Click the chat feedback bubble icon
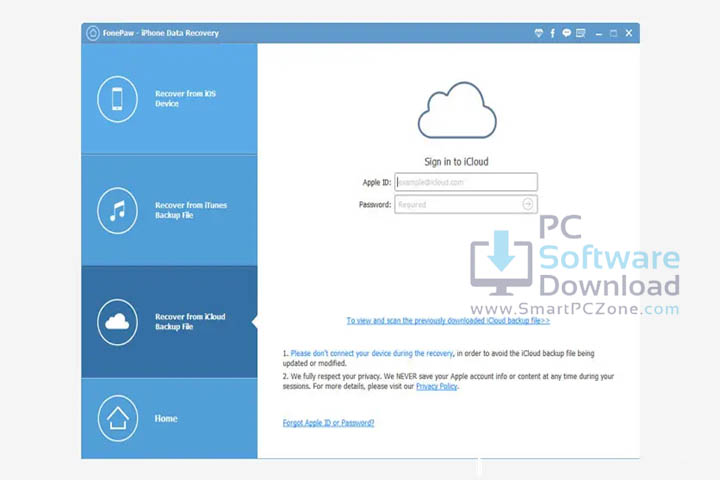This screenshot has width=720, height=480. tap(567, 33)
